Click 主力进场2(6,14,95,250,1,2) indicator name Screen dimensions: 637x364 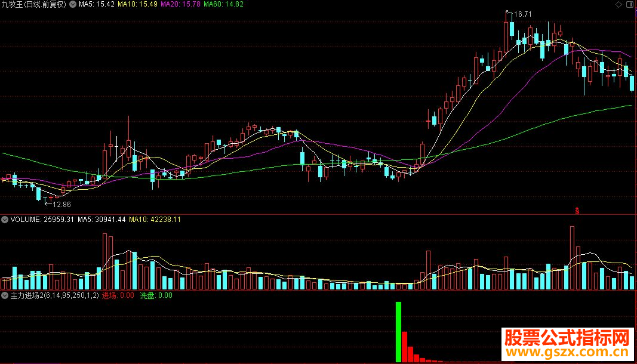(x=55, y=295)
